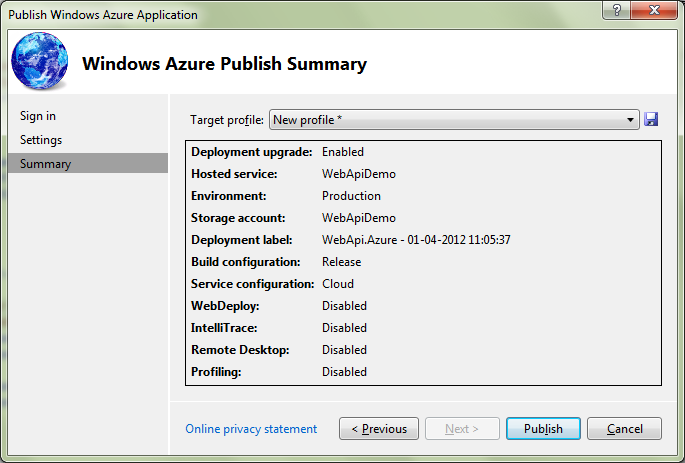The height and width of the screenshot is (463, 685).
Task: Select the Deployment label value text
Action: pyautogui.click(x=416, y=240)
